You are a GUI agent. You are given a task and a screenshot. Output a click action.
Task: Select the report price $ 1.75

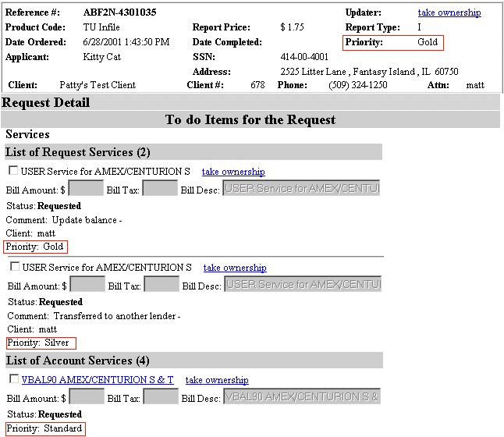coord(292,27)
